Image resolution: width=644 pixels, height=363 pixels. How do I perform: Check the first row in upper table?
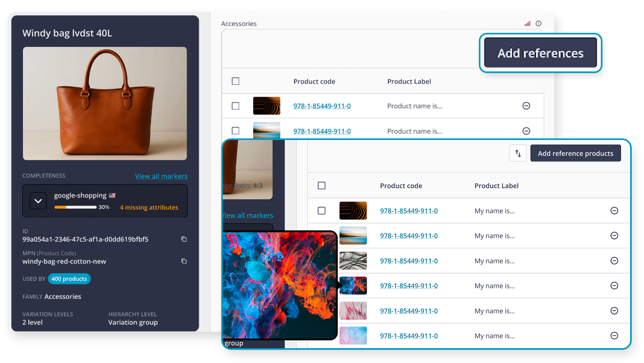point(235,106)
